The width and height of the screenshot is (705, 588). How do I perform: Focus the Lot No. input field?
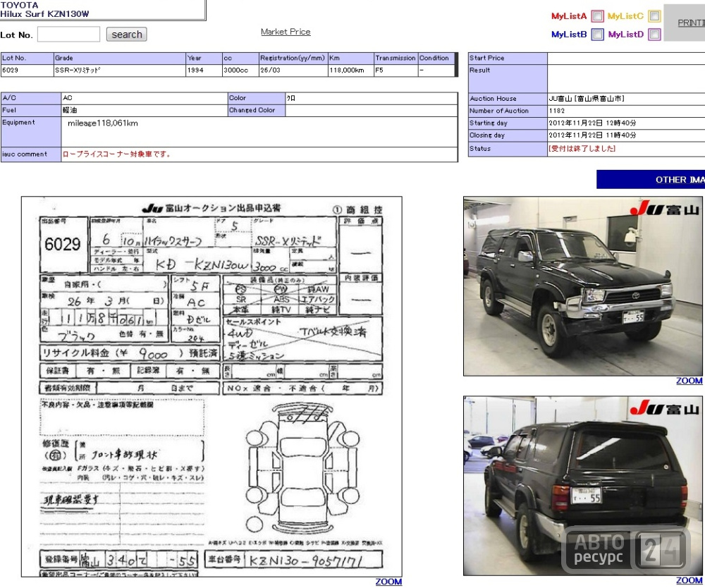(68, 34)
